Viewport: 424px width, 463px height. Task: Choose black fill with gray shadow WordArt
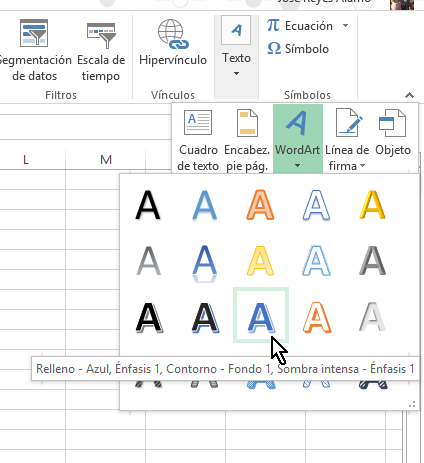150,318
